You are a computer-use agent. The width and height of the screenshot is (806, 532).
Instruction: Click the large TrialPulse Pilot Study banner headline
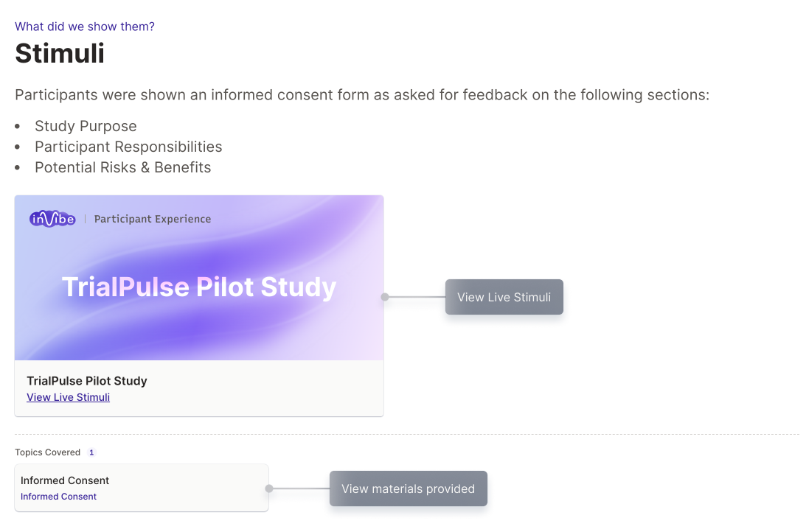pyautogui.click(x=198, y=287)
